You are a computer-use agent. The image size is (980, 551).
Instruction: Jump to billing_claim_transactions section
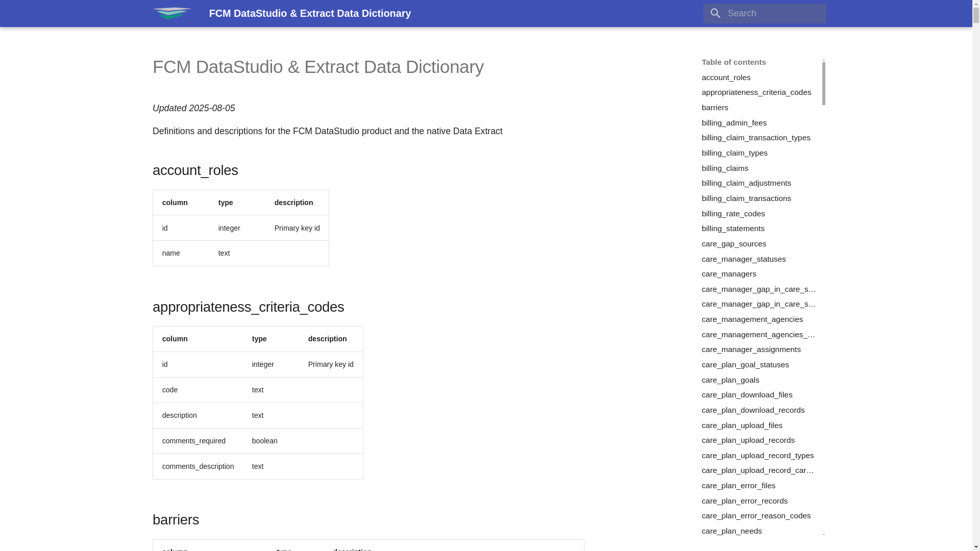(x=746, y=198)
